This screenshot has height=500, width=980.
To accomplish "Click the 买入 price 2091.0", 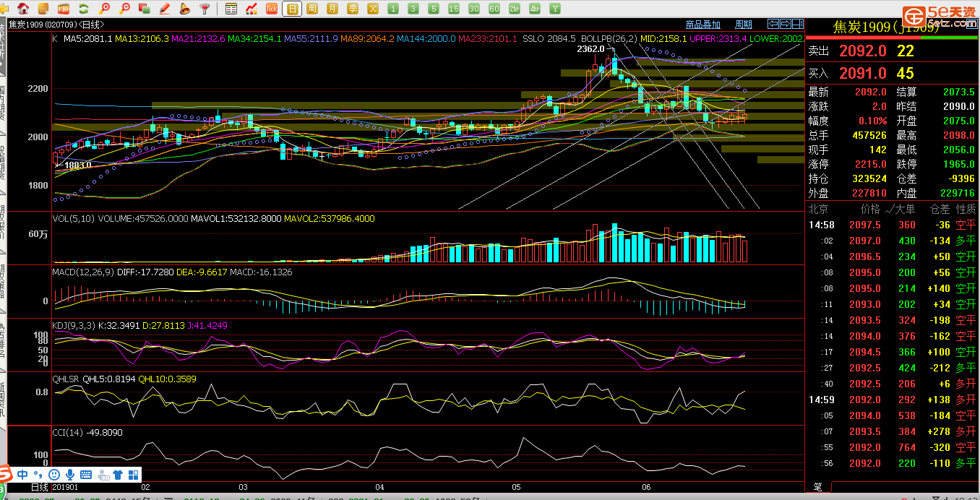I will (862, 73).
